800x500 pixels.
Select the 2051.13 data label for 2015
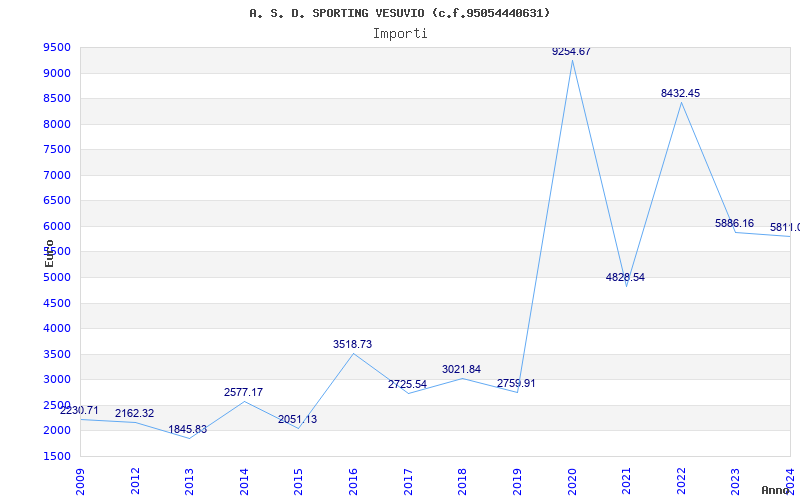tap(297, 419)
